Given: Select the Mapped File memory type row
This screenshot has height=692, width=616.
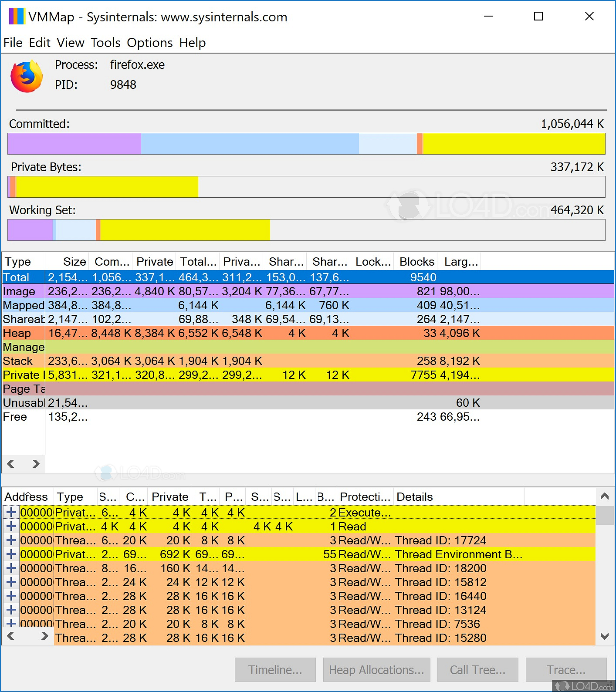Looking at the screenshot, I should 308,305.
